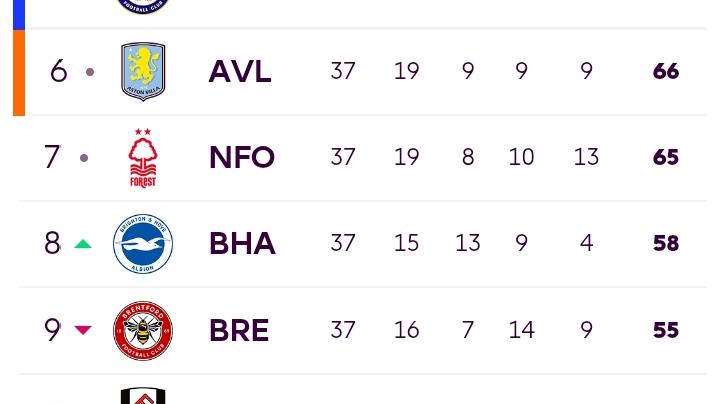Click the Chelsea crest at the top
Image resolution: width=720 pixels, height=404 pixels.
(x=143, y=6)
